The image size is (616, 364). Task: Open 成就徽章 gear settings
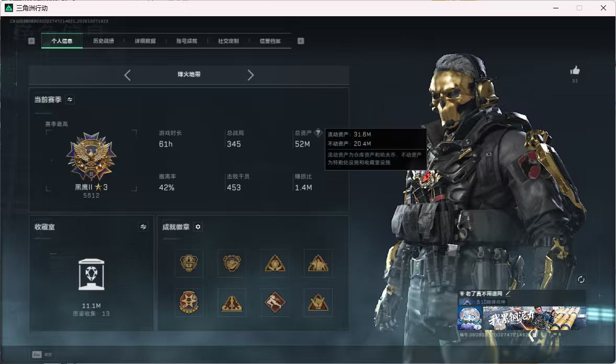(198, 227)
